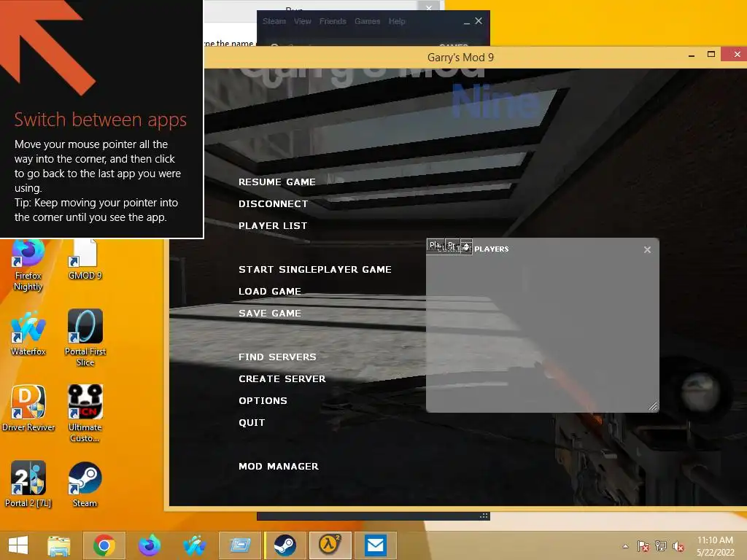Open Waterfox from the taskbar
The image size is (747, 560).
click(x=195, y=545)
